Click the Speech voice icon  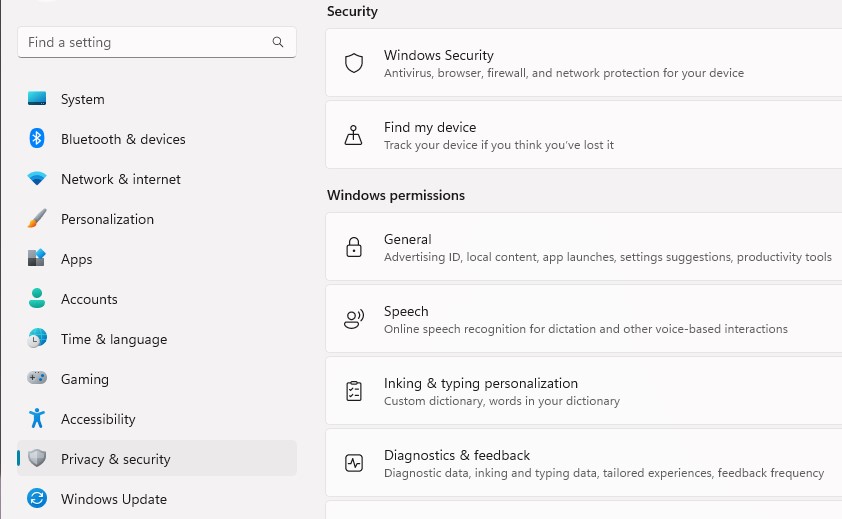point(354,319)
